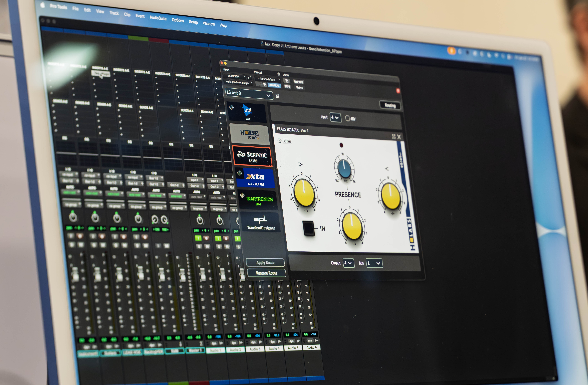Viewport: 588px width, 385px height.
Task: Click the add-module grid icon
Action: tap(277, 96)
